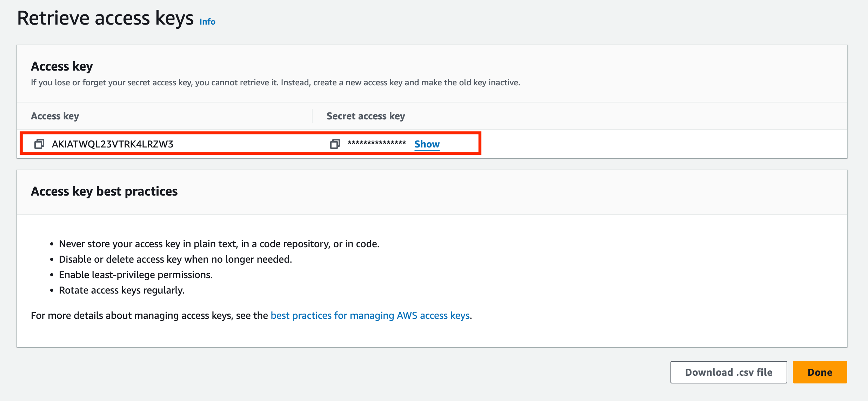Click the "Rotate access keys regularly" bullet
868x401 pixels.
(x=121, y=290)
